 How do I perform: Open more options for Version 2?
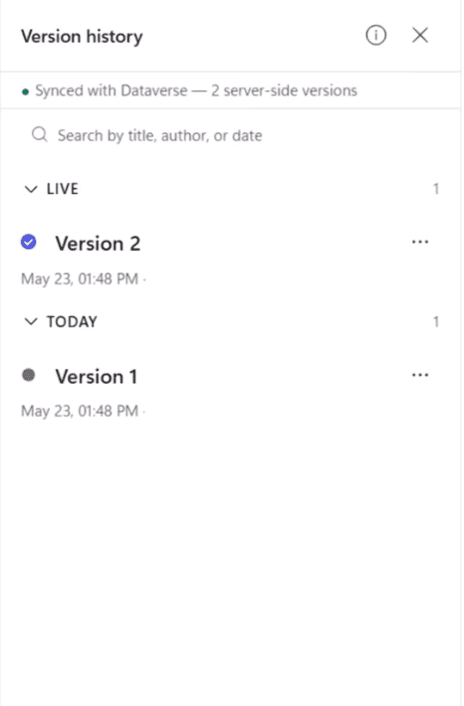point(420,242)
